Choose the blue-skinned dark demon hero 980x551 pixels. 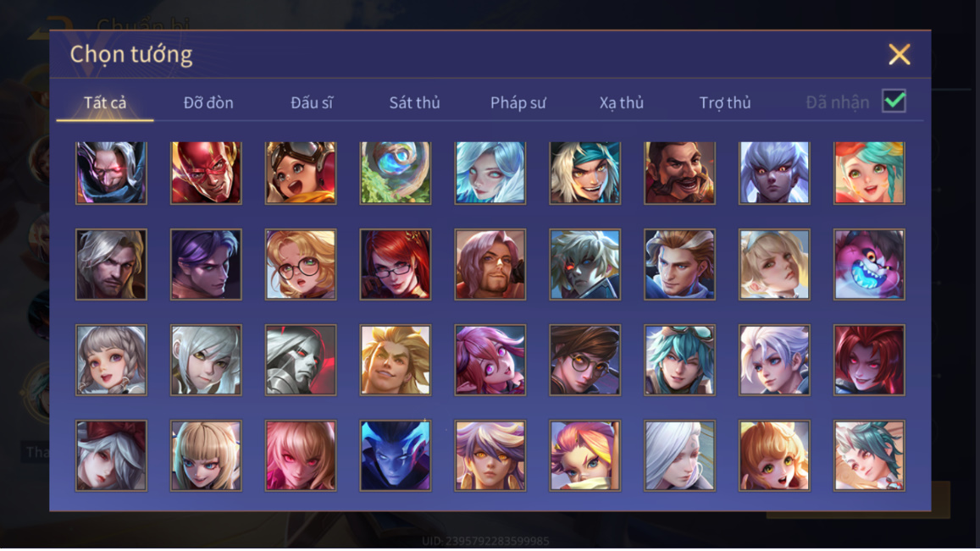click(395, 455)
